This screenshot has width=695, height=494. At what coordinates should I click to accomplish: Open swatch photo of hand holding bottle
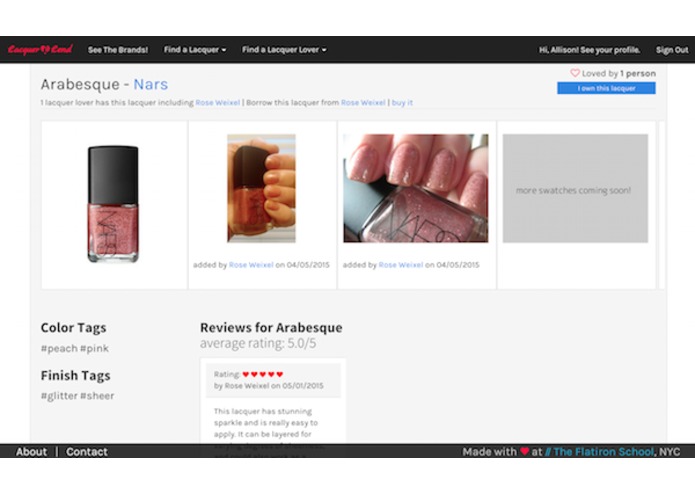tap(262, 188)
